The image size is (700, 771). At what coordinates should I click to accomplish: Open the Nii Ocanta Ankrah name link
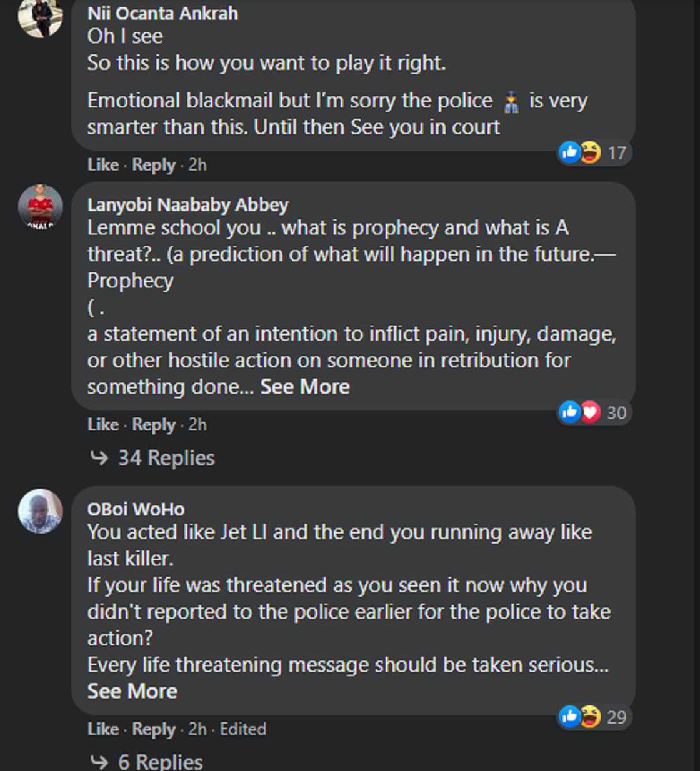[x=162, y=13]
